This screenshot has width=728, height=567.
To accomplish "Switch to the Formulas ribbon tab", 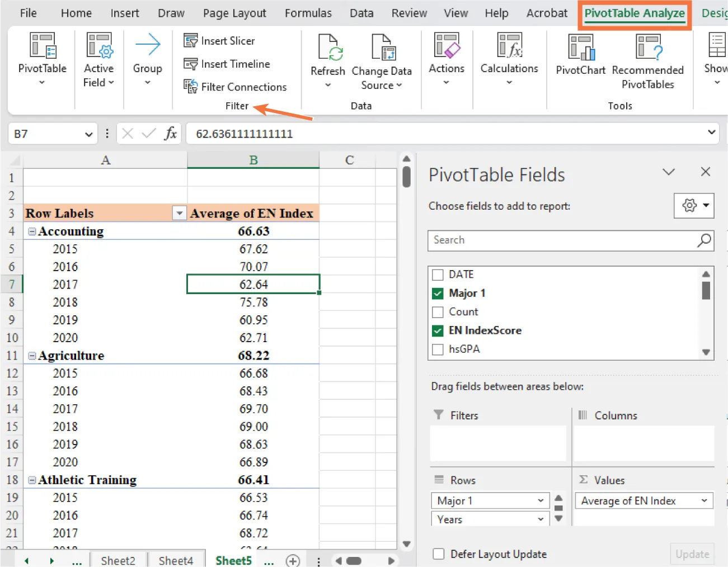I will pyautogui.click(x=308, y=13).
